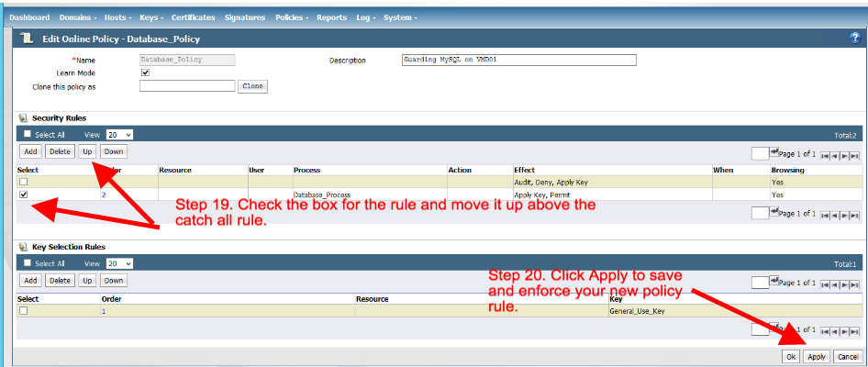Click the Clone this policy as field
The height and width of the screenshot is (367, 868).
point(187,86)
